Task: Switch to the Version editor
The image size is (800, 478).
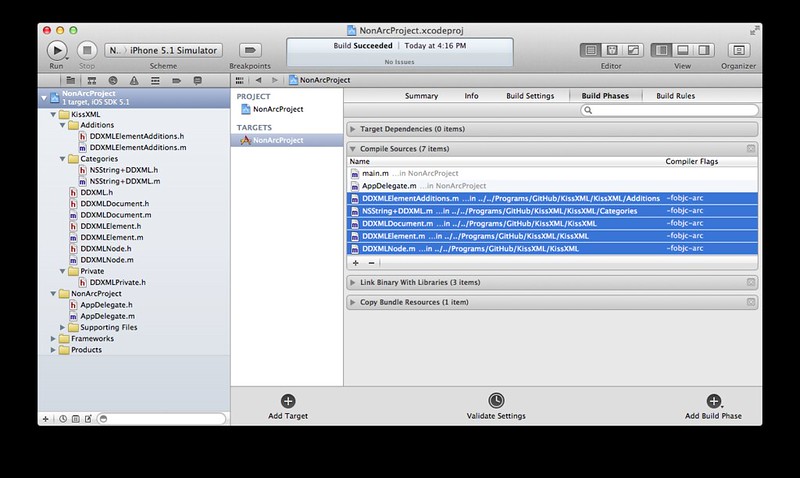Action: click(x=633, y=50)
